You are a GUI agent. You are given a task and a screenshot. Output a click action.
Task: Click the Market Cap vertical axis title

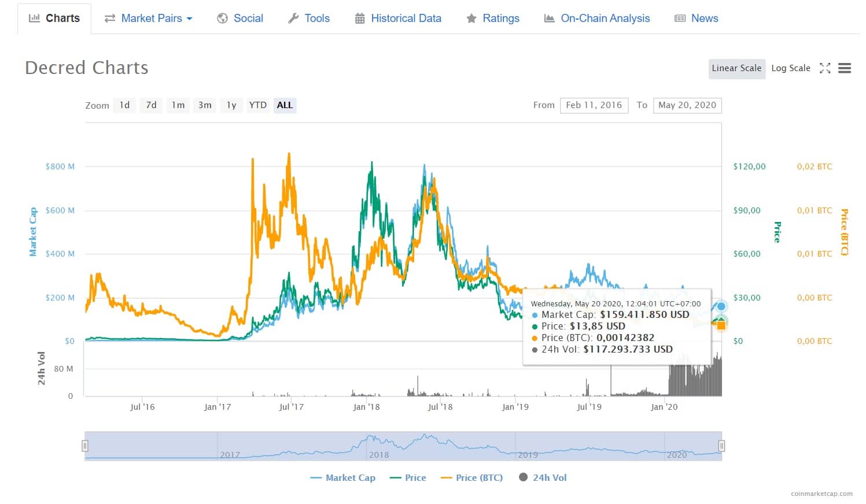point(33,232)
